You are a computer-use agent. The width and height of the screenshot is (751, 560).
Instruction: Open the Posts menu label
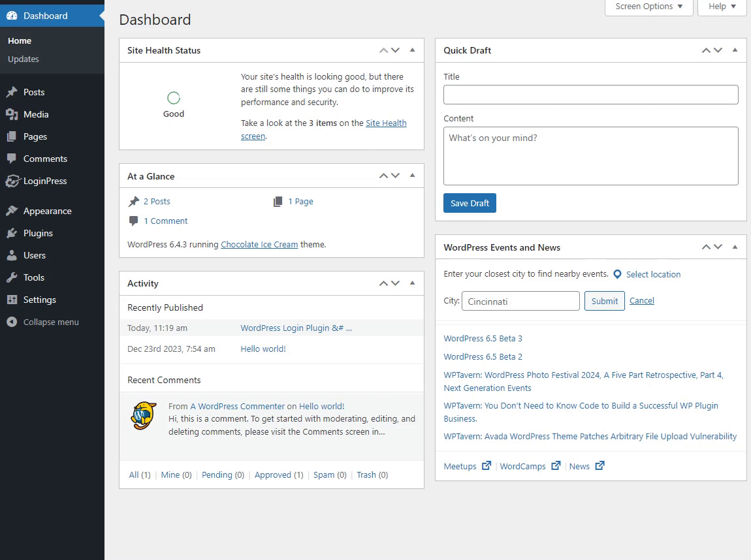[34, 92]
